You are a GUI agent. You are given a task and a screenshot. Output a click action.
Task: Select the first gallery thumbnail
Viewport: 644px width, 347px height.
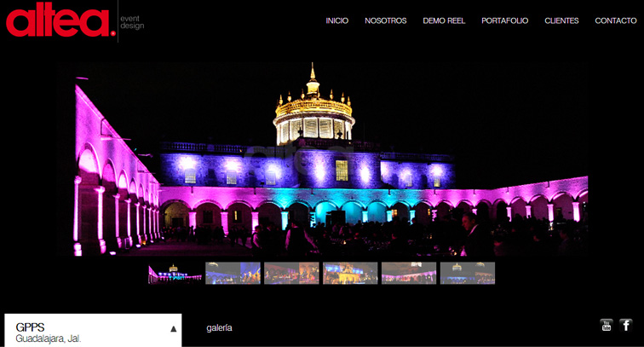175,273
